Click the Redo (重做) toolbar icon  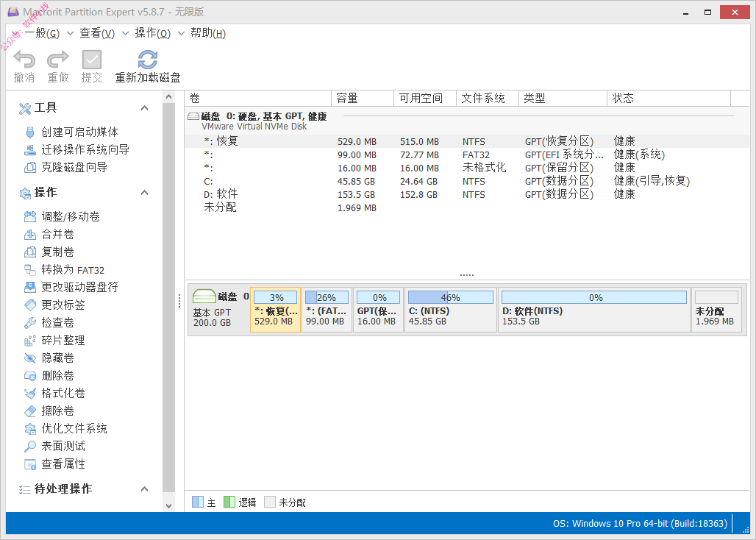coord(58,60)
